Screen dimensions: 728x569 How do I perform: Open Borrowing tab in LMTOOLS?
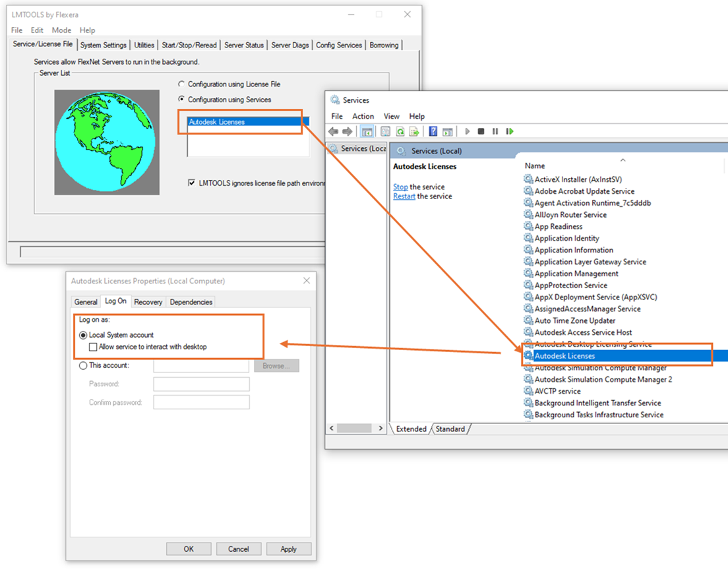384,45
